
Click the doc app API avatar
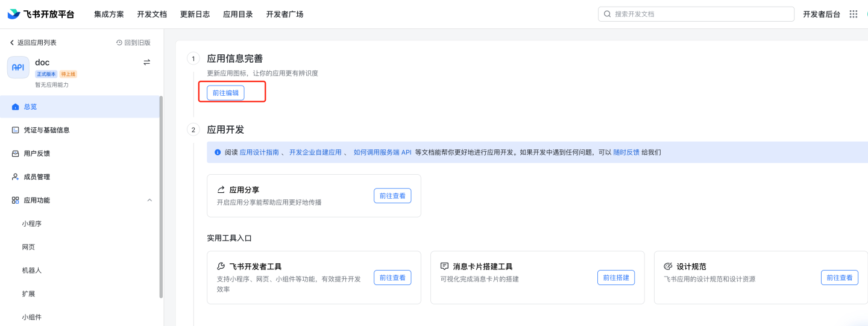click(x=18, y=67)
